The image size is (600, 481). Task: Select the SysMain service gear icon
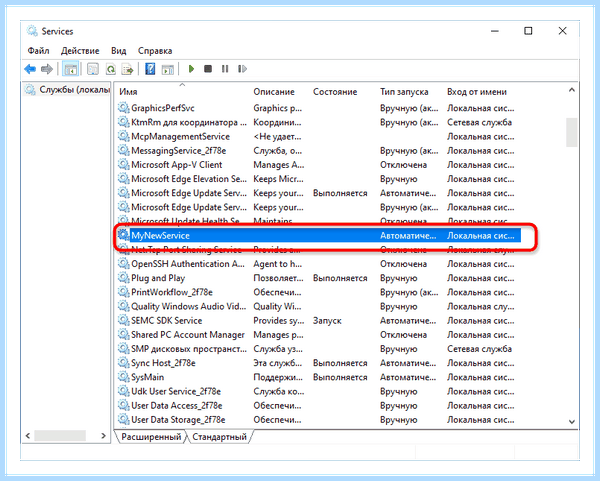tap(123, 377)
